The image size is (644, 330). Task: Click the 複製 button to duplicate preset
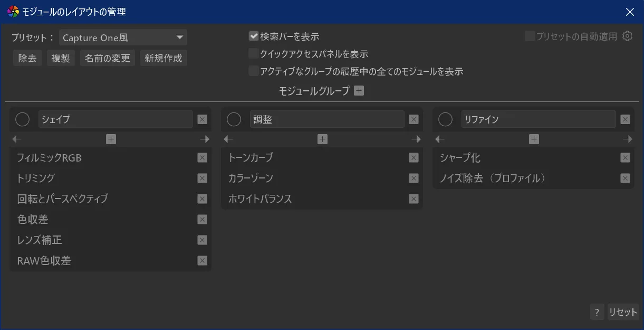(x=61, y=58)
